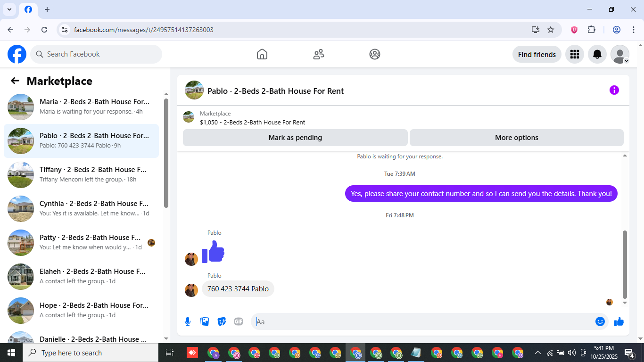Open the volume control in tray
Image resolution: width=644 pixels, height=362 pixels.
(x=572, y=353)
